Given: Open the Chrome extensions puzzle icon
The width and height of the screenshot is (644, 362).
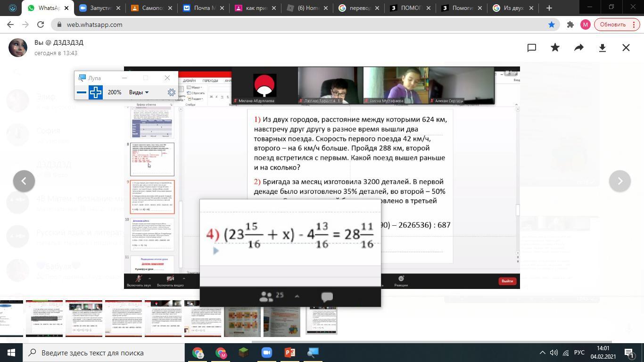Looking at the screenshot, I should tap(570, 25).
